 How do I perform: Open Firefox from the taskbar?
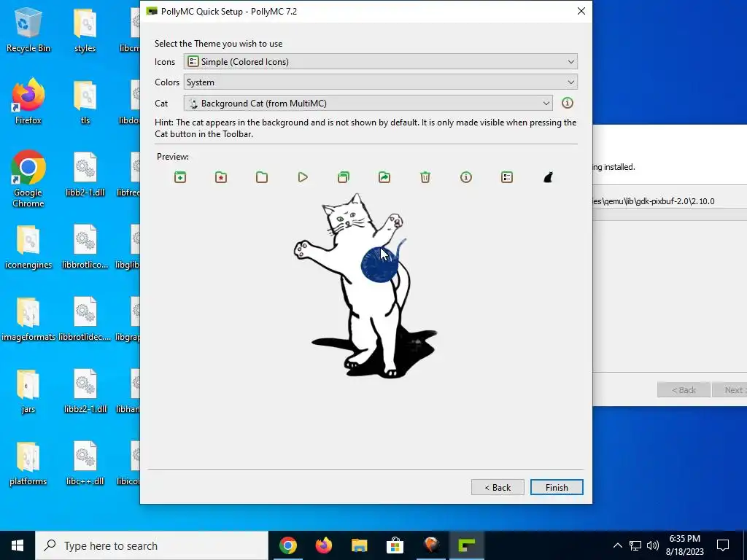point(324,545)
